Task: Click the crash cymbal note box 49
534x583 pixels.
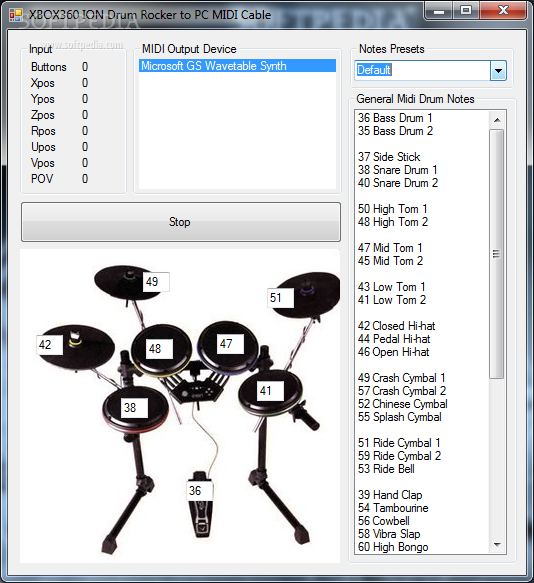Action: (x=156, y=282)
